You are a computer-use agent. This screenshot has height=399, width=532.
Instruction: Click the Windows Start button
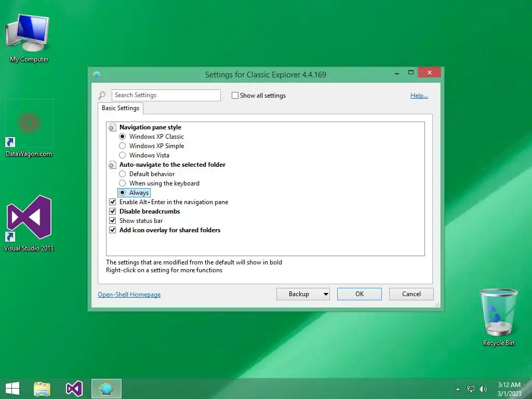click(12, 389)
